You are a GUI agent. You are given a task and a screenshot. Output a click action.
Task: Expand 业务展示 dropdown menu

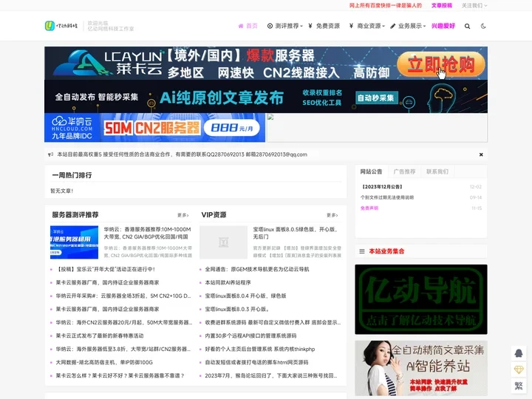[x=408, y=26]
